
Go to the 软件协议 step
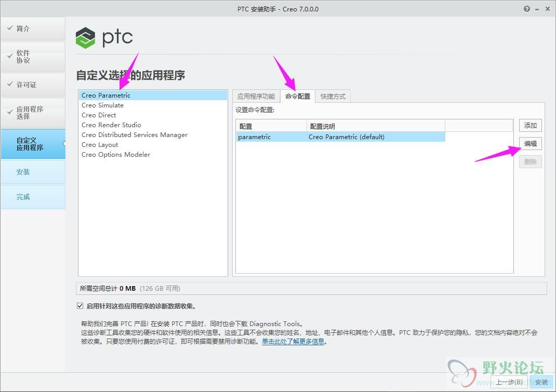(x=33, y=57)
